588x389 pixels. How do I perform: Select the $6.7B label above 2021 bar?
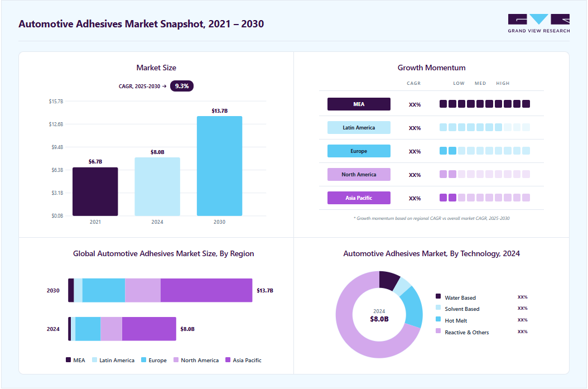coord(95,162)
